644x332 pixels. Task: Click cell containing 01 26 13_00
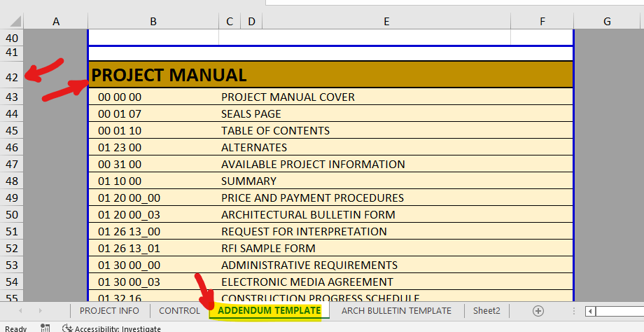coord(153,232)
